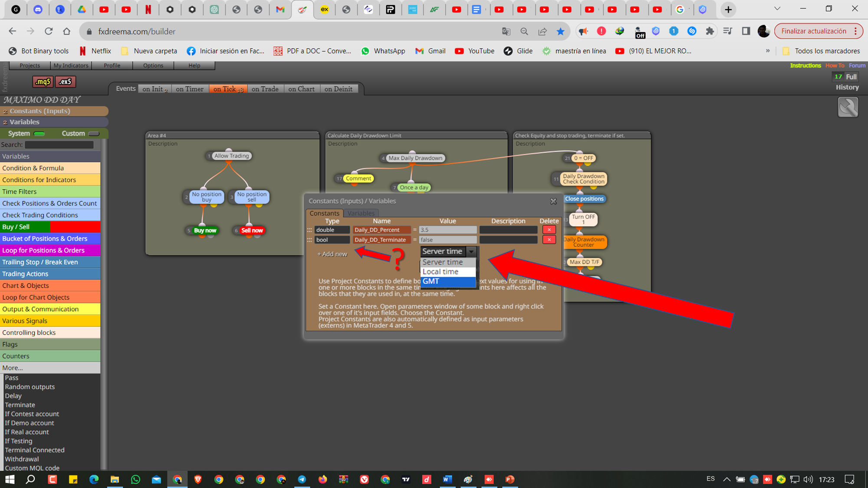Close the Constants (Inputs) / Variables dialog
The height and width of the screenshot is (488, 868).
coord(553,201)
